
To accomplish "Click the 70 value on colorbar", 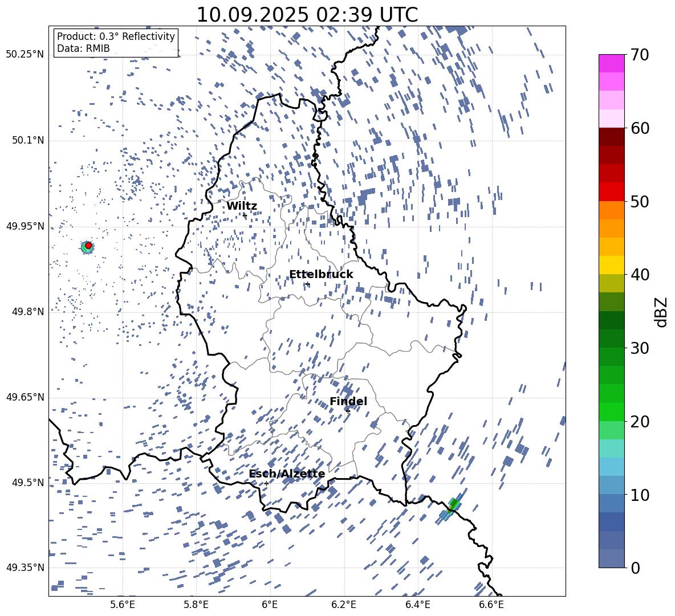I will tap(640, 55).
